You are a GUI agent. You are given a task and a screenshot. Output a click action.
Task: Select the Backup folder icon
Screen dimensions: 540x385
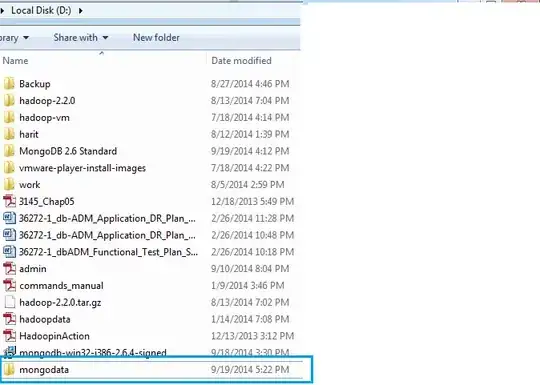click(9, 84)
